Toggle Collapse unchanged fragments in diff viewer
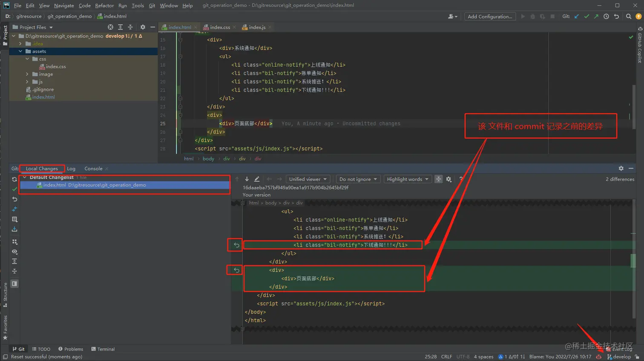The height and width of the screenshot is (361, 644). (x=438, y=179)
